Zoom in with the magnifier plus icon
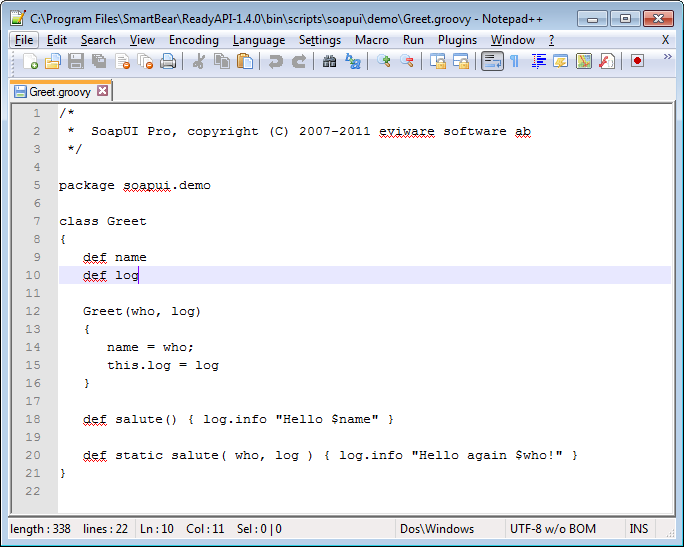Viewport: 684px width, 547px height. (x=383, y=61)
